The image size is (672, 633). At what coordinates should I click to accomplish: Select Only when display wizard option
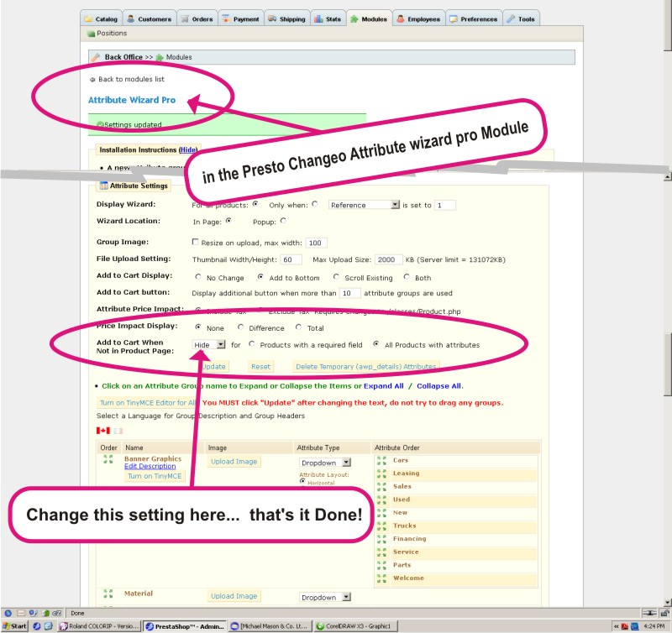tap(315, 204)
